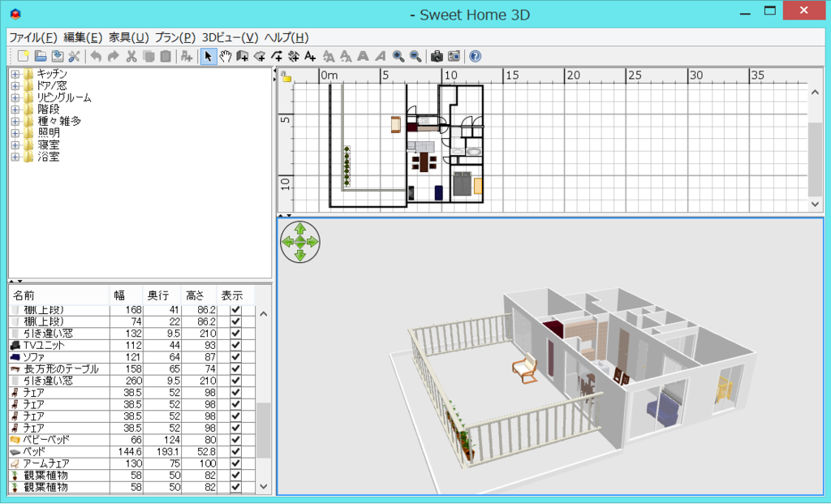This screenshot has height=504, width=831.
Task: Expand the 照明 category
Action: (15, 133)
